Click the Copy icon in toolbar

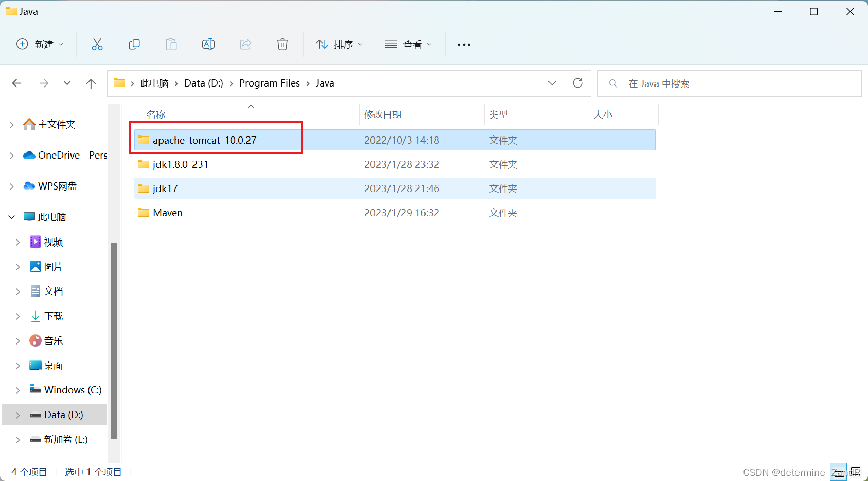[x=134, y=44]
